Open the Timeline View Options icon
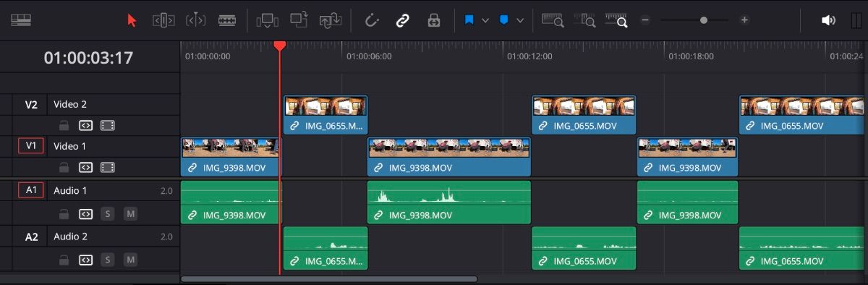Image resolution: width=868 pixels, height=285 pixels. coord(21,20)
